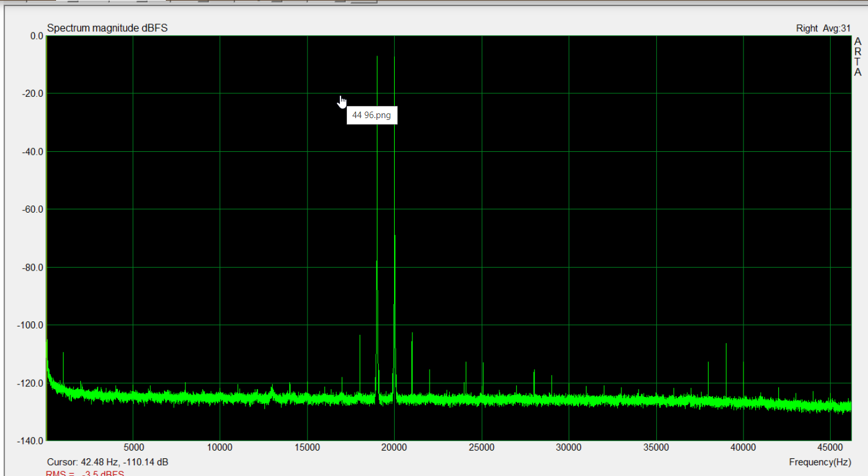
Task: Click the "-60.0" y-axis label
Action: (32, 209)
